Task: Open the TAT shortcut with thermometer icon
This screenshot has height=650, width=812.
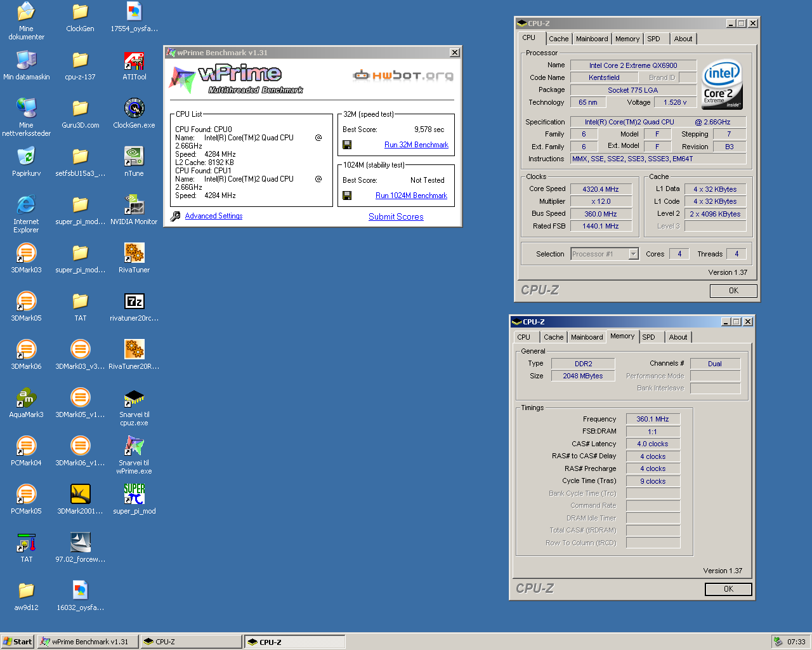Action: click(26, 548)
